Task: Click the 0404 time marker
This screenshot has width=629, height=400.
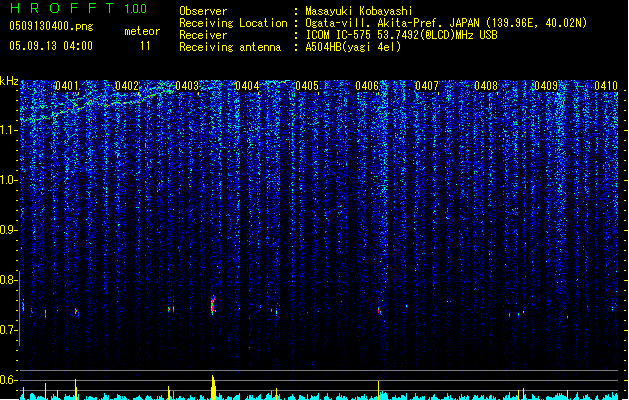Action: 247,86
